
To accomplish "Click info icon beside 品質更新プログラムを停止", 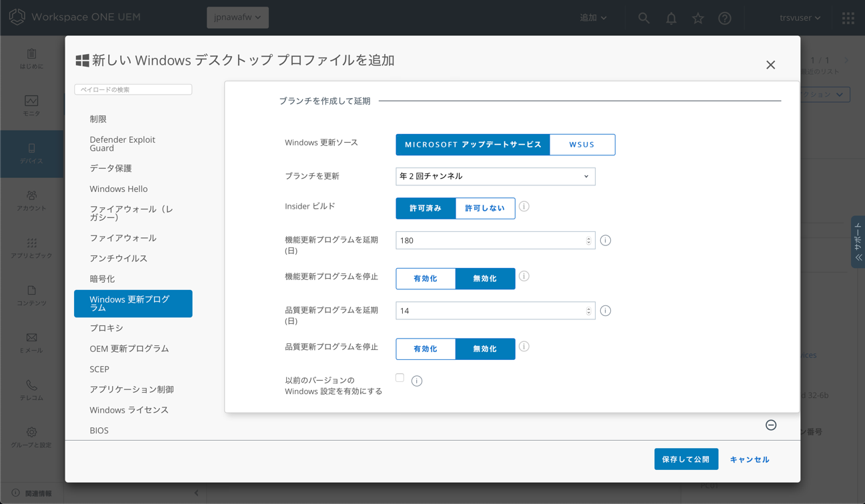I will (524, 347).
